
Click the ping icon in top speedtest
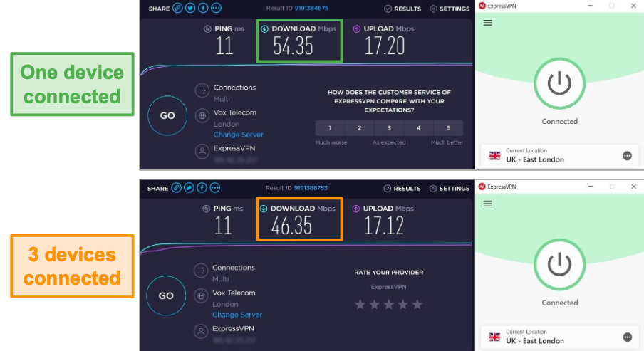click(x=207, y=28)
